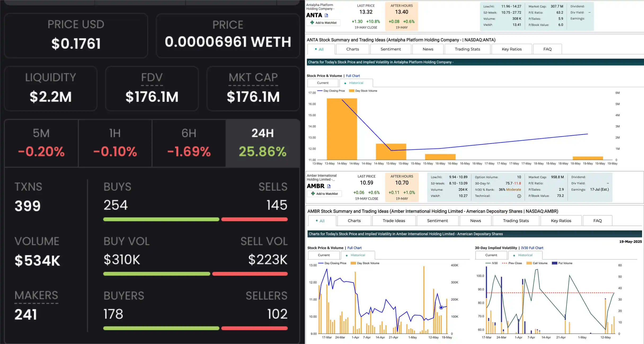Click the green plus on ANTA's watchlist button
The height and width of the screenshot is (344, 644).
pos(312,23)
